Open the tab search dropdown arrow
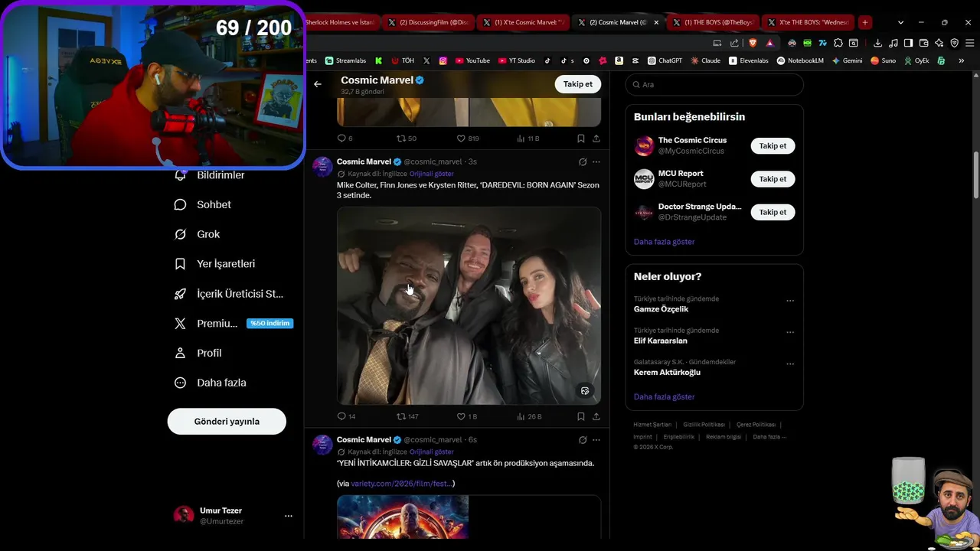The width and height of the screenshot is (980, 551). click(900, 22)
